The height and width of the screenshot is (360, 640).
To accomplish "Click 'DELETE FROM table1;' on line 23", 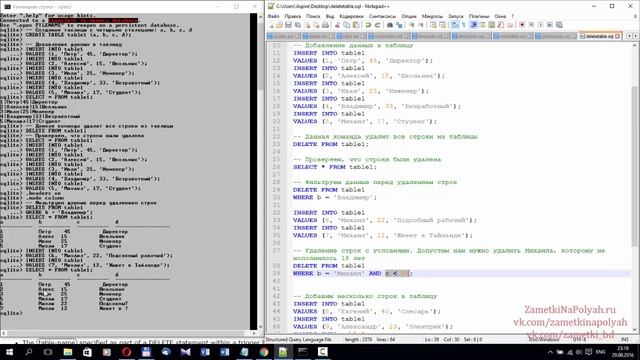I will click(331, 144).
